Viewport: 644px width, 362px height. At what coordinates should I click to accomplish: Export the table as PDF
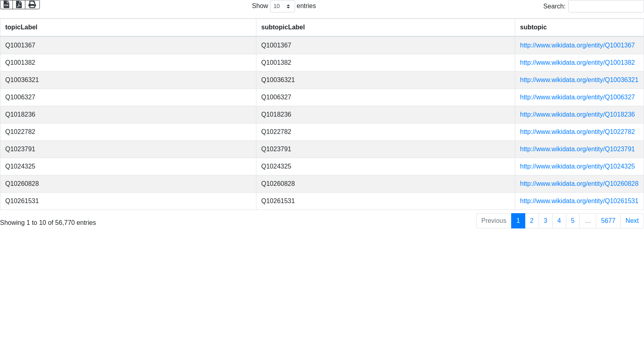(x=19, y=4)
